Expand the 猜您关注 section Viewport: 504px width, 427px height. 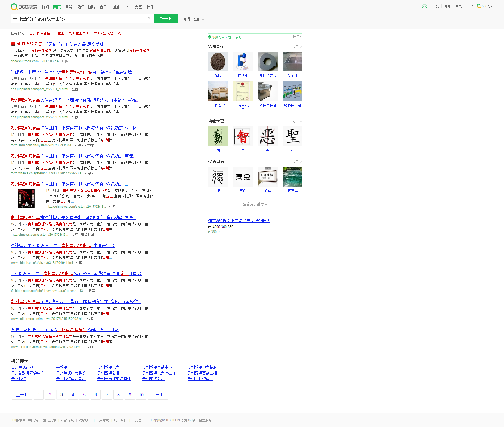pyautogui.click(x=297, y=47)
